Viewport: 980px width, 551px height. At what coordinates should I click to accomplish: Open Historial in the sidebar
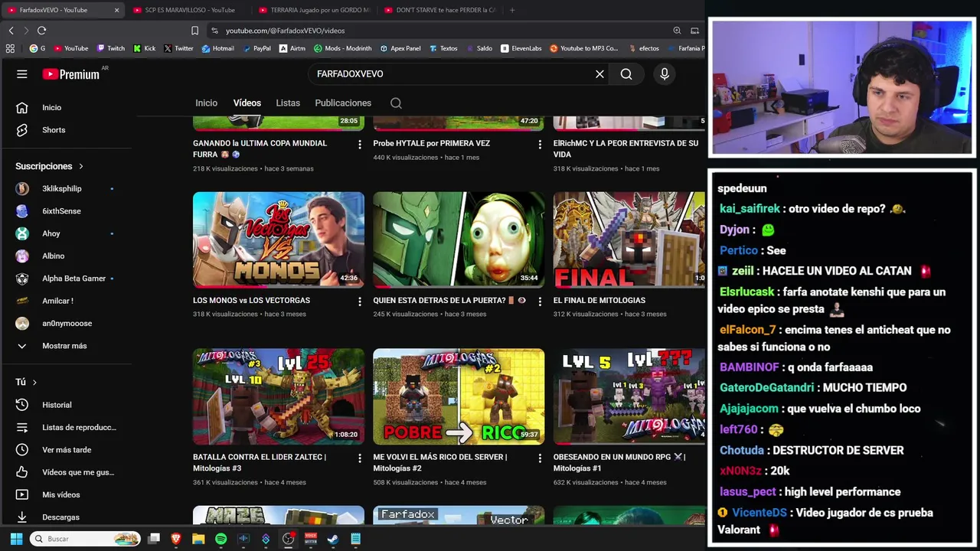coord(66,405)
